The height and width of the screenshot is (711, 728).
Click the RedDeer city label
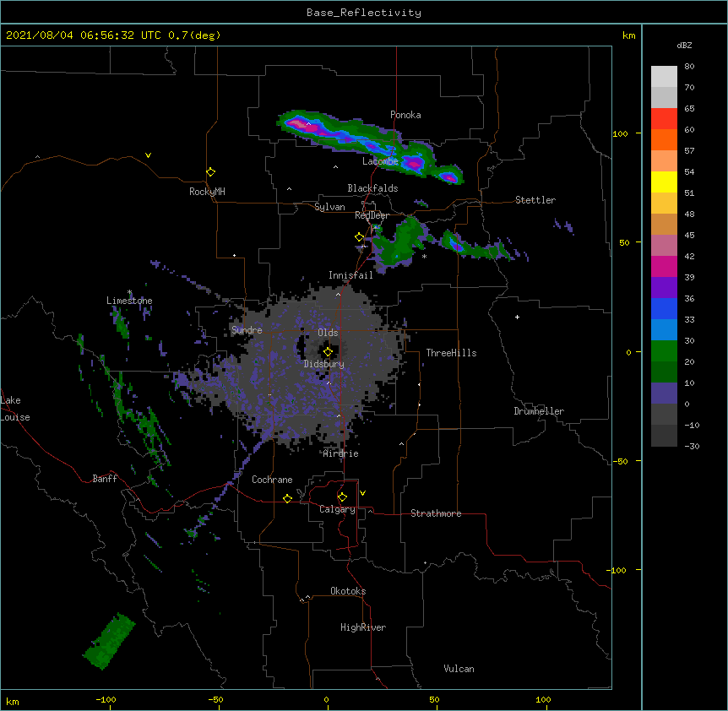(372, 215)
